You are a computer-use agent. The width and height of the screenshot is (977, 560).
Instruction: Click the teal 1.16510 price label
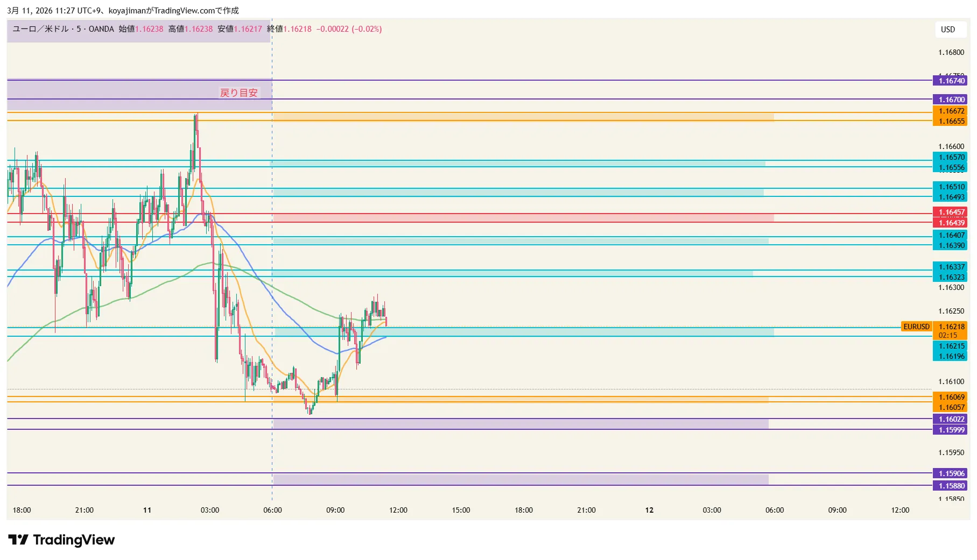click(950, 187)
